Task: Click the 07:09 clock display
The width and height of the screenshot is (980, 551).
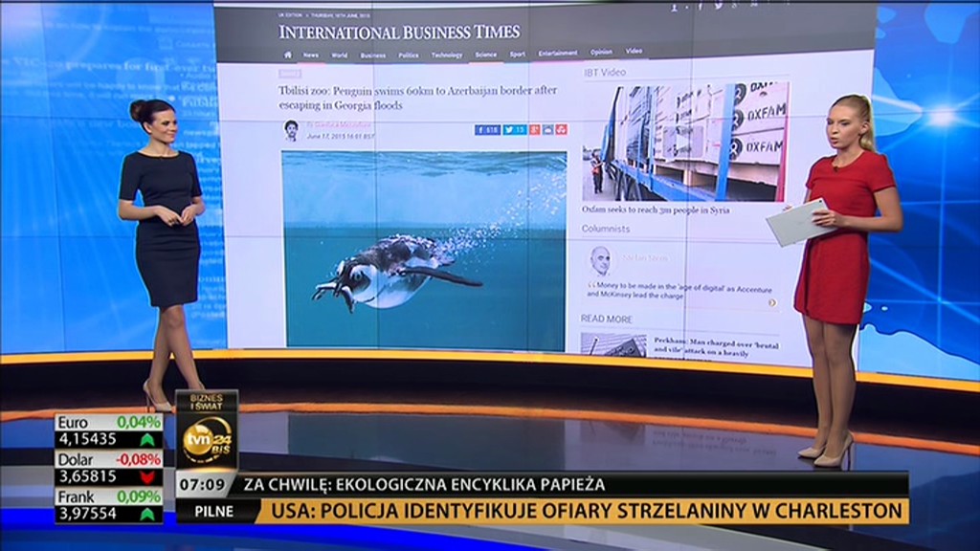Action: (202, 485)
